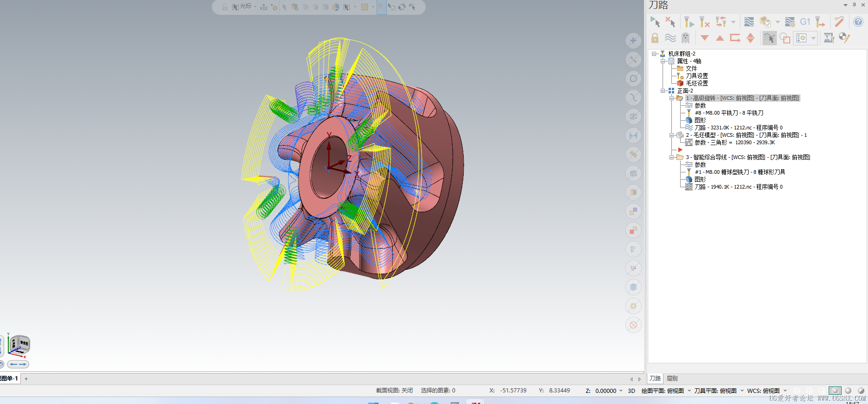The width and height of the screenshot is (868, 404).
Task: Click the Select all dirty operations icon
Action: [x=670, y=22]
